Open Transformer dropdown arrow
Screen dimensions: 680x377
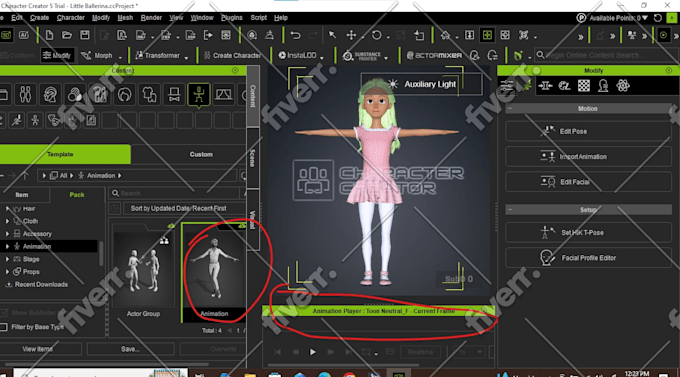(x=186, y=57)
